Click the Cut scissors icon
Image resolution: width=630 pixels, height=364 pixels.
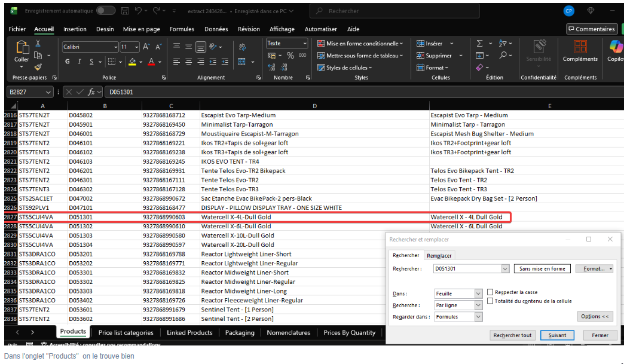click(x=38, y=44)
